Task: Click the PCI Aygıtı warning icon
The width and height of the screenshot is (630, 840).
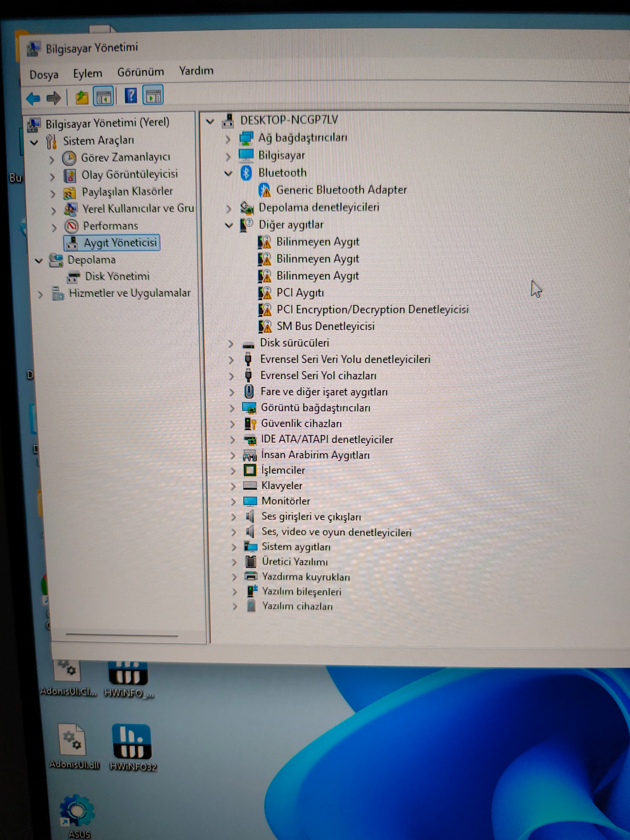Action: coord(265,293)
